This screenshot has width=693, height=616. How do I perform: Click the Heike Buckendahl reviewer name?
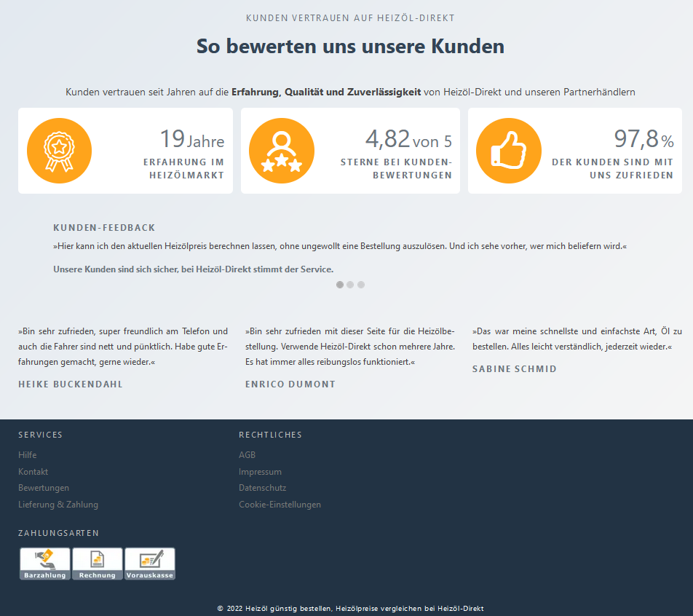(71, 384)
